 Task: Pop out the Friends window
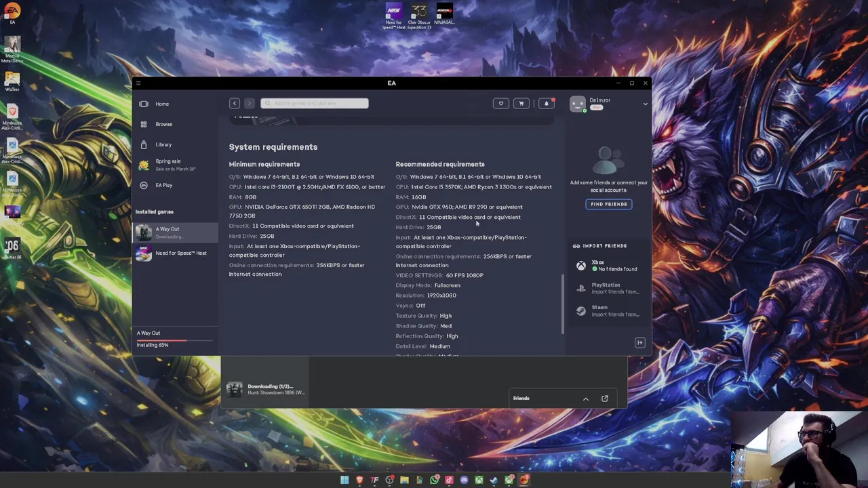click(605, 399)
